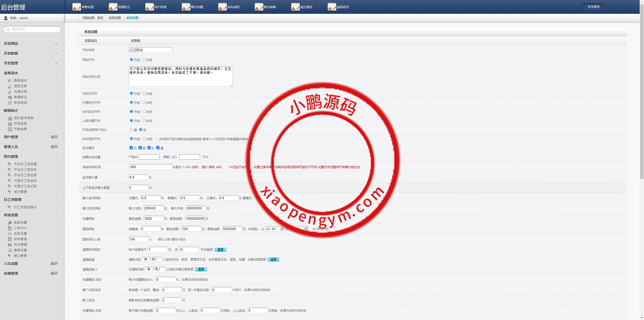Toggle the 厘 betting mode checkbox
This screenshot has height=320, width=644.
pyautogui.click(x=158, y=148)
